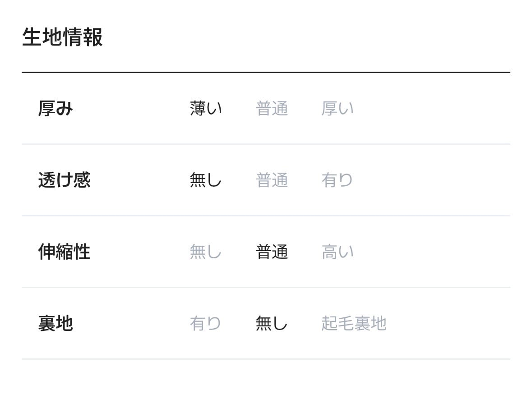Click the 裏地 row label
The height and width of the screenshot is (408, 532).
tap(56, 323)
